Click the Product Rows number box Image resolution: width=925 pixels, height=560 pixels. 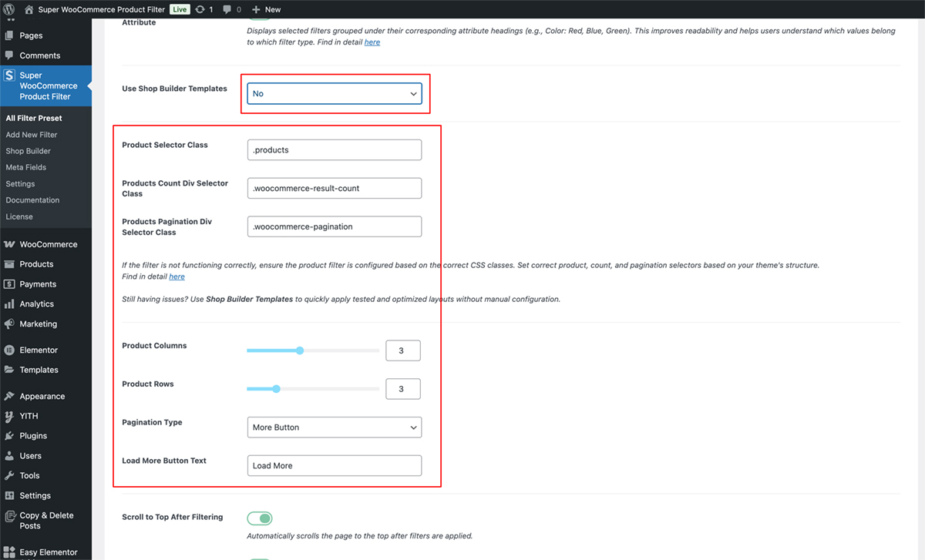pos(403,389)
